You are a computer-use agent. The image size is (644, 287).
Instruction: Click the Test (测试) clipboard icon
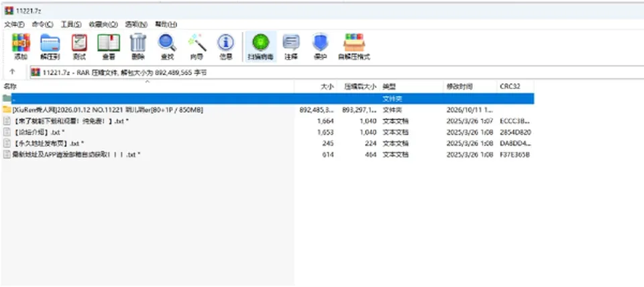79,43
